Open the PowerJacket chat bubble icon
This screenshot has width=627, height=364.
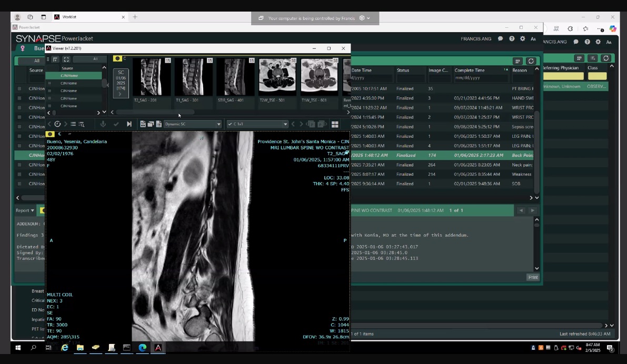click(500, 39)
